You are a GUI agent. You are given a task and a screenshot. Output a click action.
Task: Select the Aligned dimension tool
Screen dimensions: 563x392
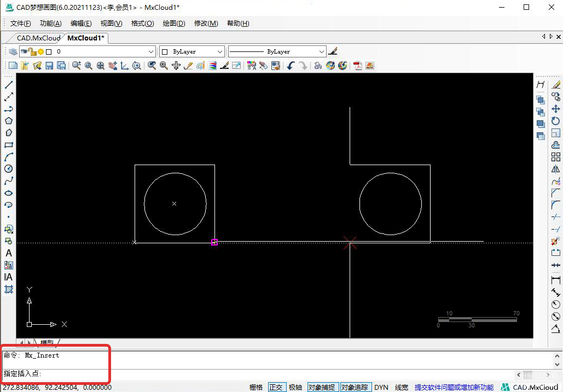(556, 292)
